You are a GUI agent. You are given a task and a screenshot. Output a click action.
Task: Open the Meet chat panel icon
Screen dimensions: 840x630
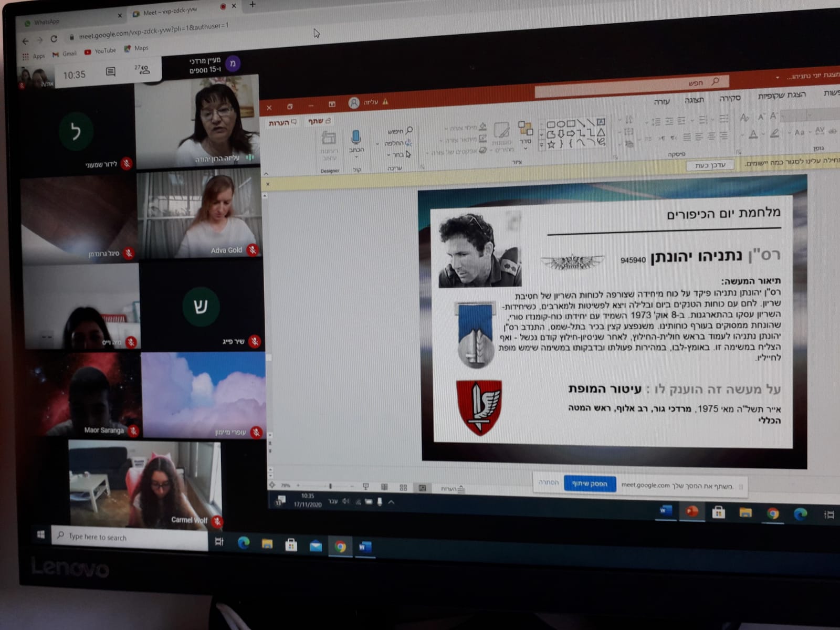[x=110, y=72]
